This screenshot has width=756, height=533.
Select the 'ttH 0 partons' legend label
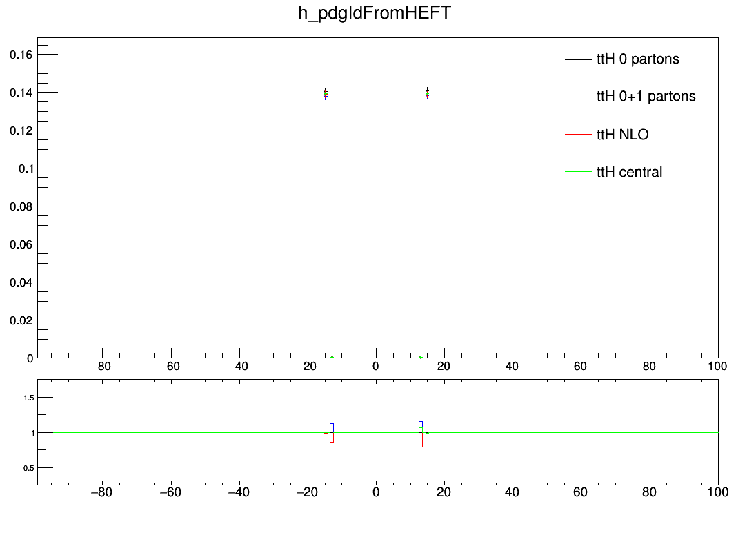(638, 59)
